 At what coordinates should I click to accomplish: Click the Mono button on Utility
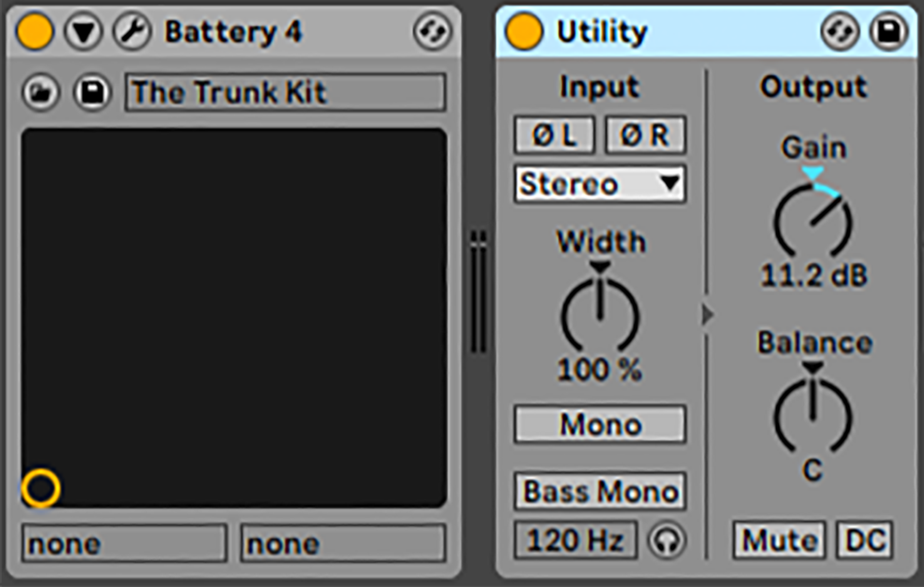click(599, 425)
